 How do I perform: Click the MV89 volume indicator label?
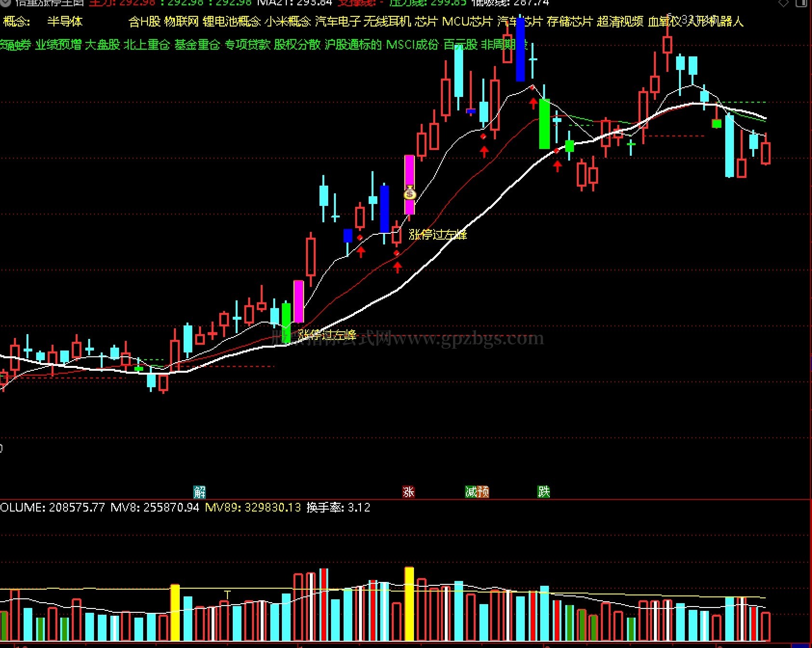[x=253, y=508]
